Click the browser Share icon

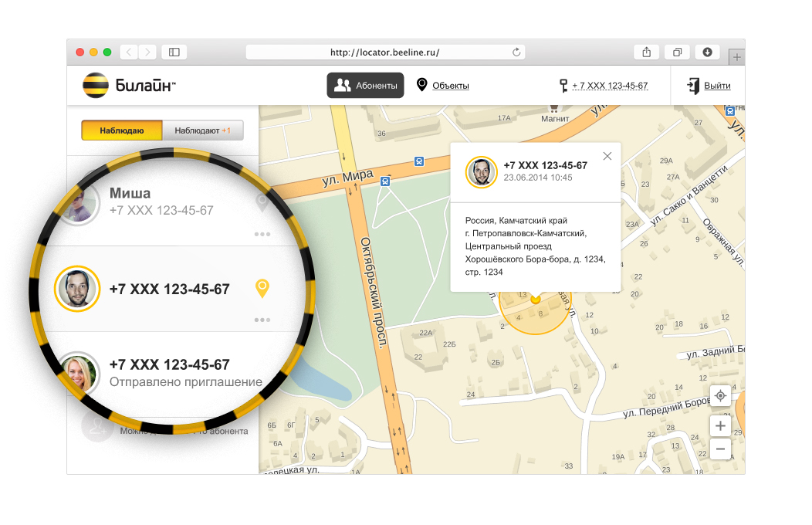click(647, 52)
